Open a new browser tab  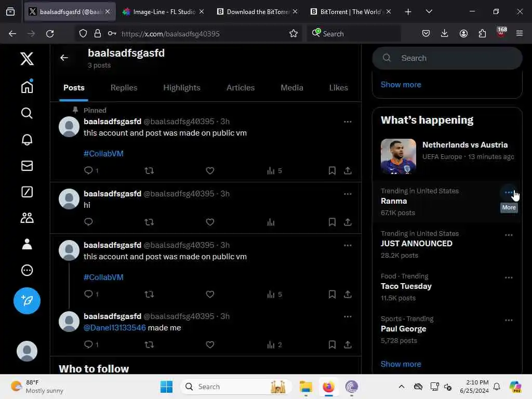pyautogui.click(x=408, y=11)
